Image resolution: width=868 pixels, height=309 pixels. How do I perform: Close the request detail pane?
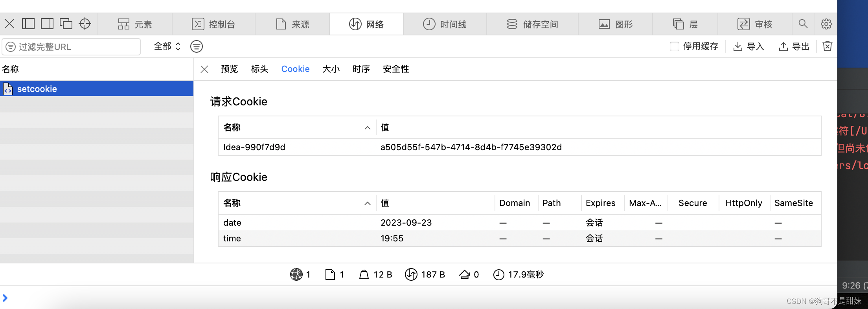pos(204,69)
